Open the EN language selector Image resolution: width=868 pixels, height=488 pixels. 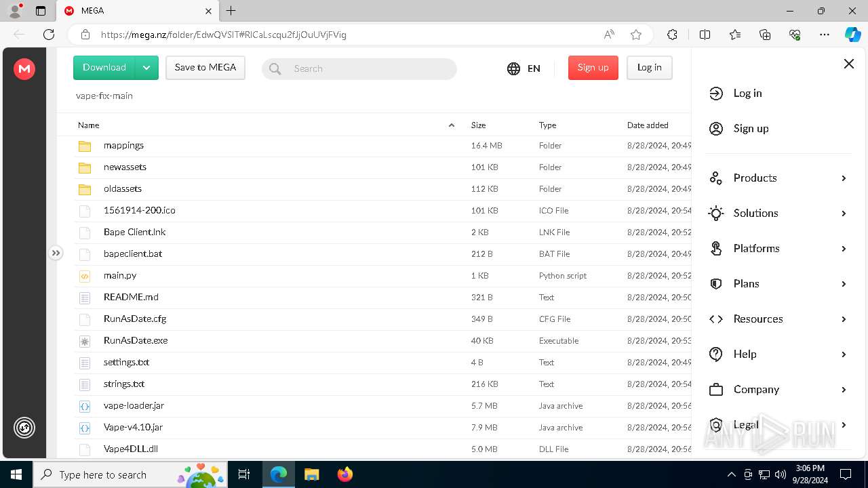pyautogui.click(x=524, y=68)
